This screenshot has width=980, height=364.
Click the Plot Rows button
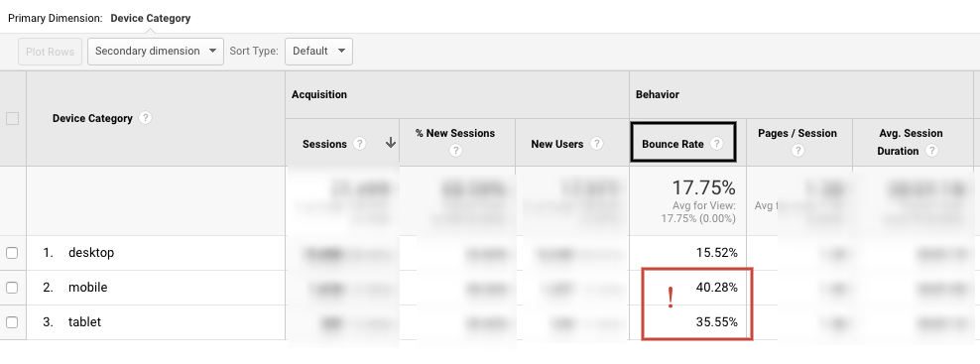(50, 52)
